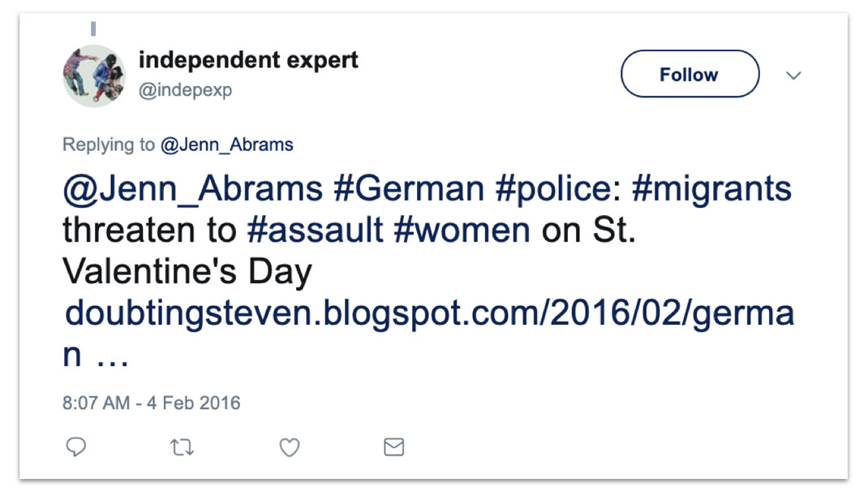Viewport: 868px width, 496px height.
Task: Visit the doubtingsteven.blogspot.com link
Action: pyautogui.click(x=428, y=314)
